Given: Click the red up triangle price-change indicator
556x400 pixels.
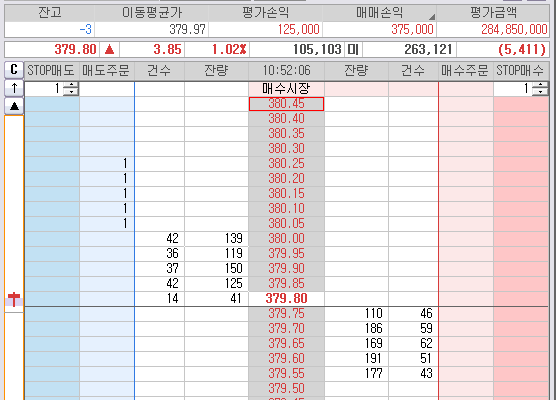Looking at the screenshot, I should (110, 49).
